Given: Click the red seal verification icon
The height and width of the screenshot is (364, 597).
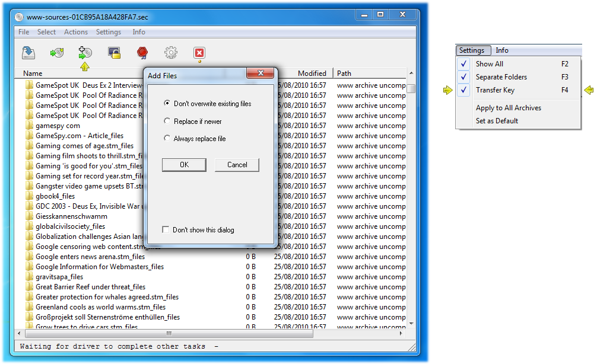Looking at the screenshot, I should (142, 52).
